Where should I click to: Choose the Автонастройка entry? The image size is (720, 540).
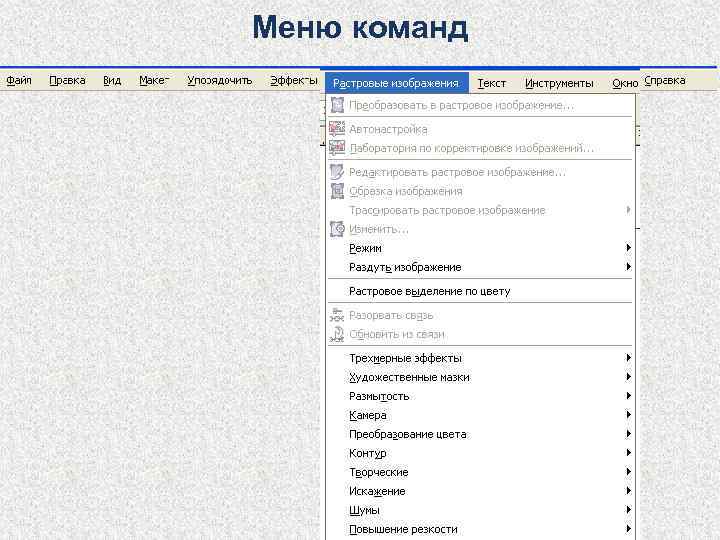(480, 129)
